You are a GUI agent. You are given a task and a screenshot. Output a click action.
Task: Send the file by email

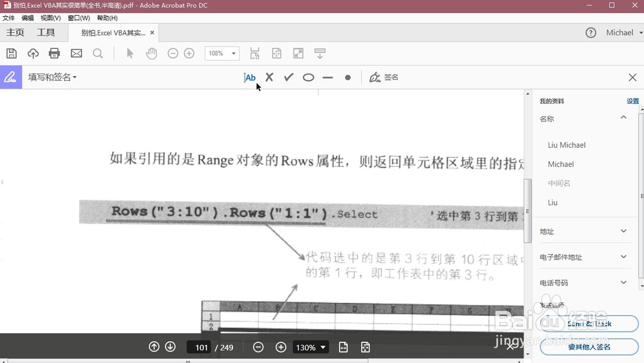[x=77, y=54]
